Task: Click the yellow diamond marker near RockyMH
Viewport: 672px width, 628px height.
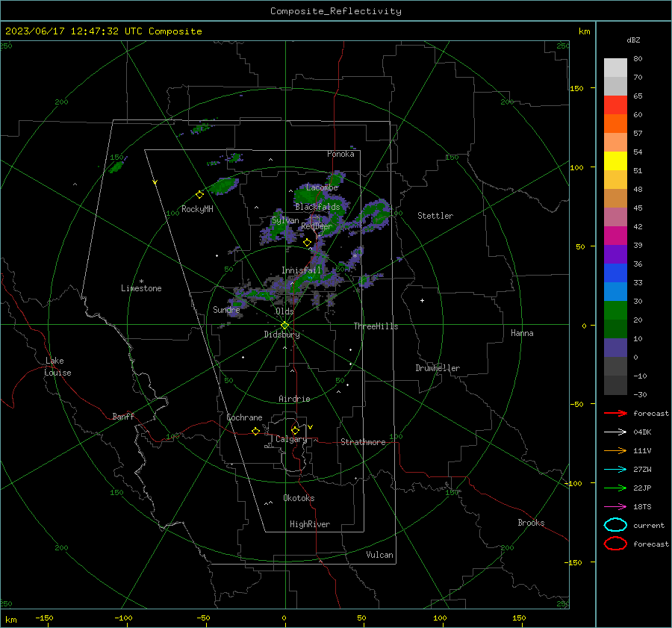Action: [x=199, y=195]
